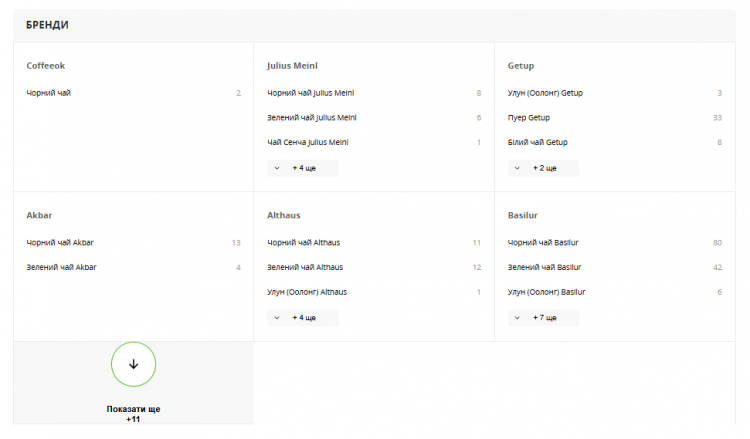The image size is (750, 439).
Task: Expand Getup '+ 2 ще' list
Action: point(543,168)
